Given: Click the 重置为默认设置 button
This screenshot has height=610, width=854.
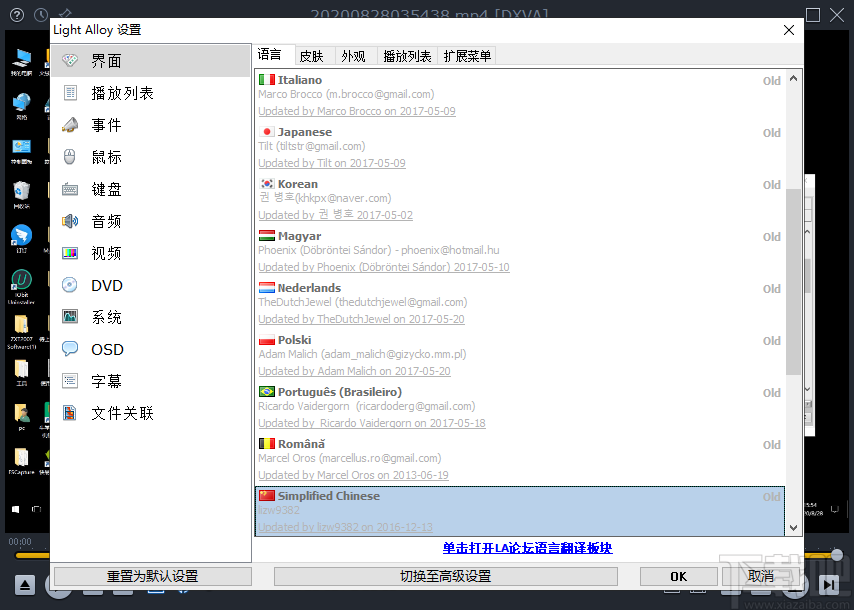Looking at the screenshot, I should [x=152, y=576].
